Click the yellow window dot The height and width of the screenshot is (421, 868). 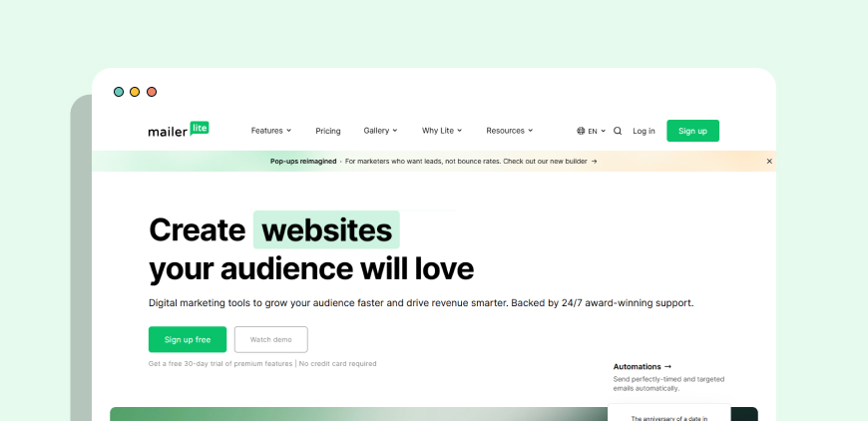pos(135,92)
